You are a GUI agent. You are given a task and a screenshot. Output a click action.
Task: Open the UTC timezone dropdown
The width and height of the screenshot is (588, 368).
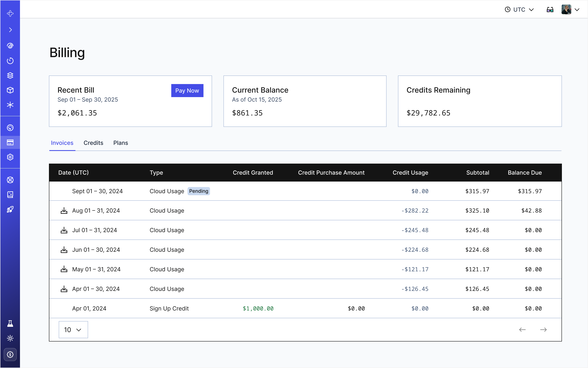coord(520,9)
